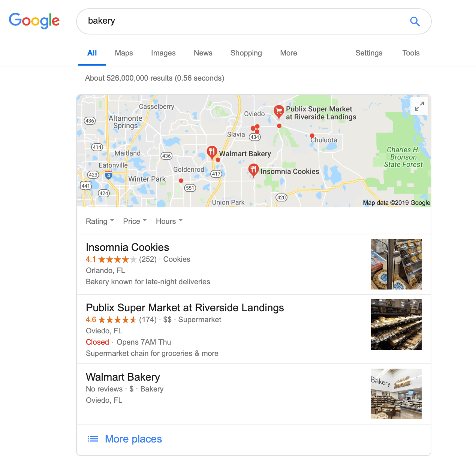Select the Insomnia Cookies map pin

[253, 170]
